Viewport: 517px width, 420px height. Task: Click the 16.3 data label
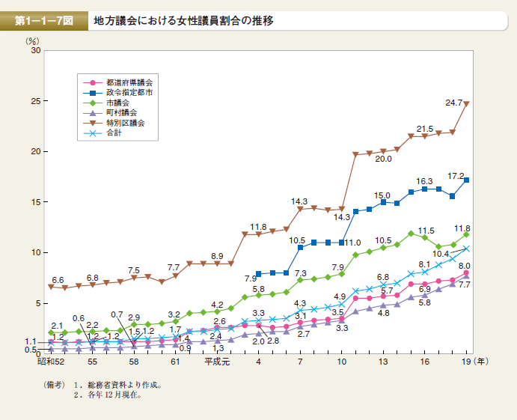[x=424, y=181]
